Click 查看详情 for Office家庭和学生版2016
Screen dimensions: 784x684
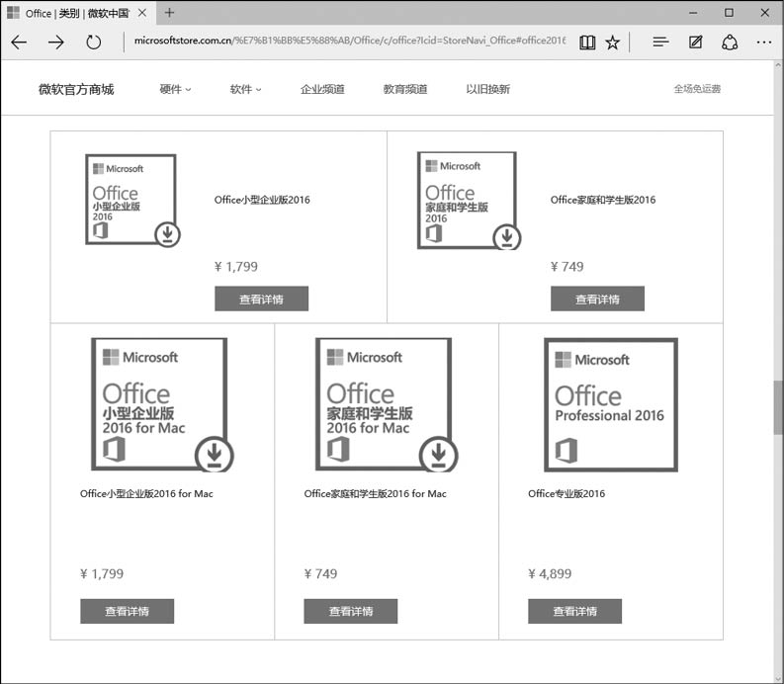pos(597,299)
